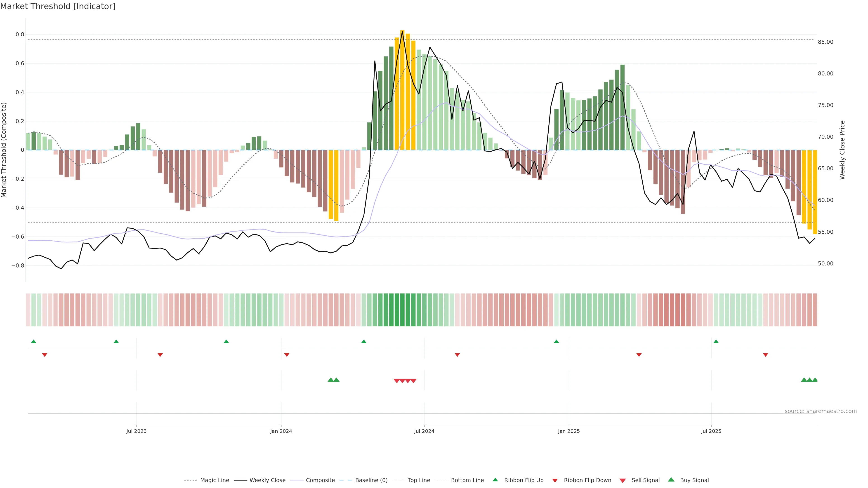Toggle Magic Line series in legend

click(x=214, y=480)
